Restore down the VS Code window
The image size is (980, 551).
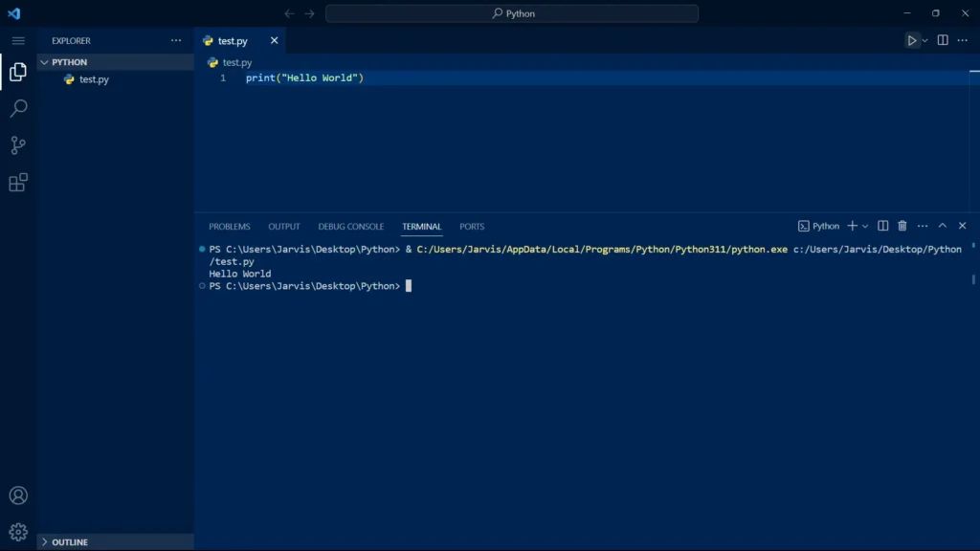936,13
